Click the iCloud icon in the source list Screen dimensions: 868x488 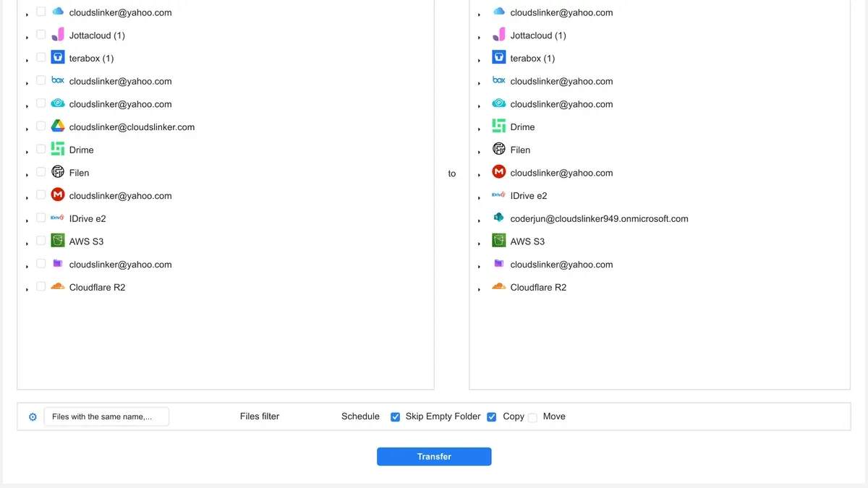click(x=58, y=12)
